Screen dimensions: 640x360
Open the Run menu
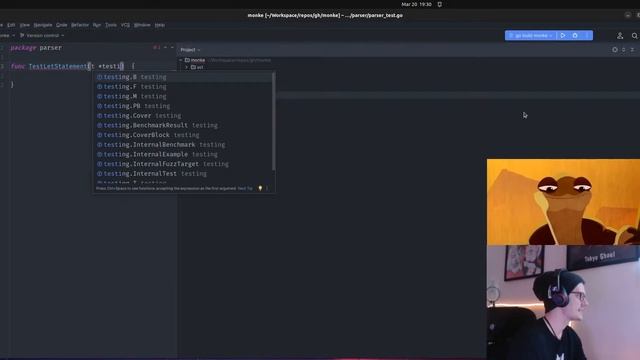(97, 25)
